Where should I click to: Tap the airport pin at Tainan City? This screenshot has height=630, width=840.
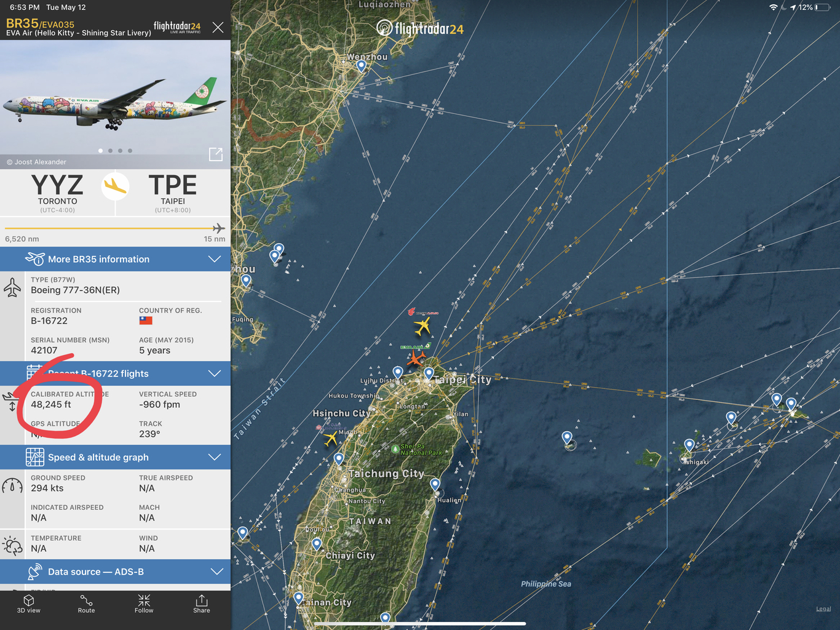click(299, 597)
